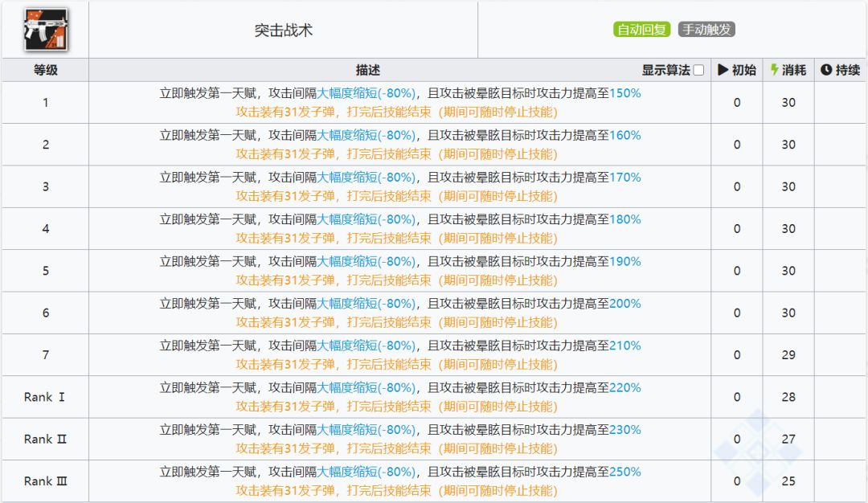Click the blue diamond watermark logo
The height and width of the screenshot is (503, 868).
tap(757, 450)
